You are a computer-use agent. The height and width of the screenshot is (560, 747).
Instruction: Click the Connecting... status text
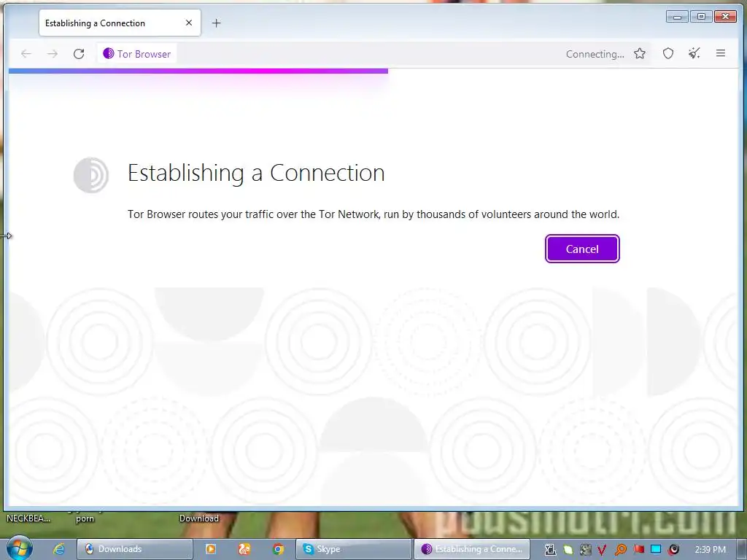pyautogui.click(x=595, y=54)
